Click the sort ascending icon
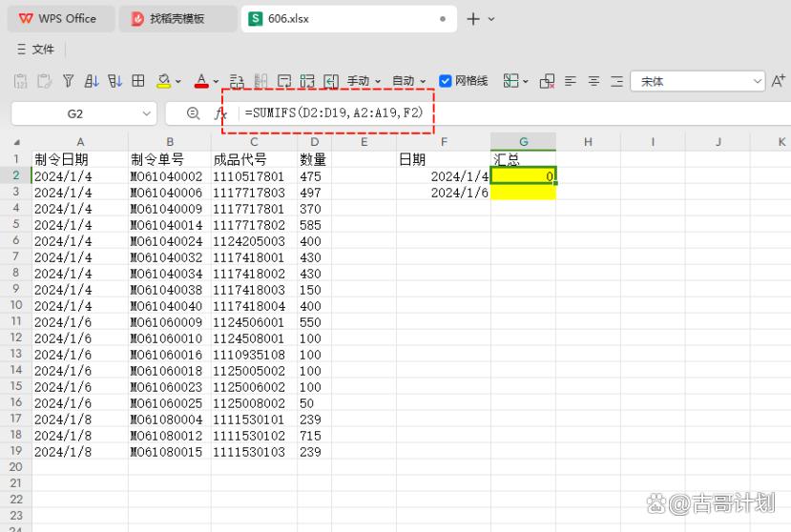 pyautogui.click(x=93, y=82)
